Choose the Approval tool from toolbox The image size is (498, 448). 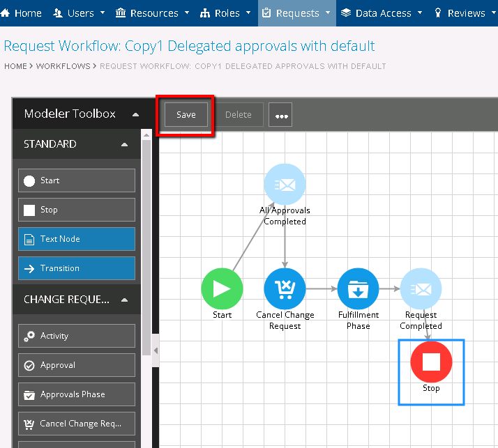coord(77,365)
